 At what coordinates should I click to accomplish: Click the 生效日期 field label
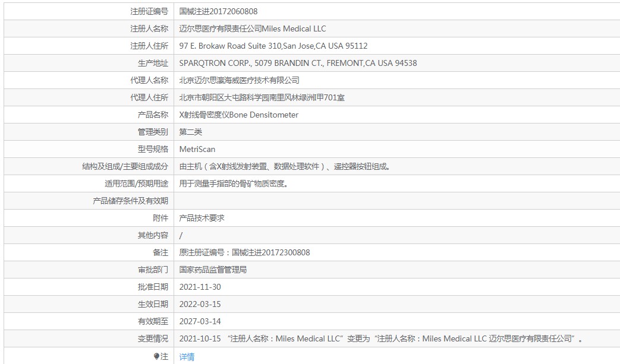[153, 305]
